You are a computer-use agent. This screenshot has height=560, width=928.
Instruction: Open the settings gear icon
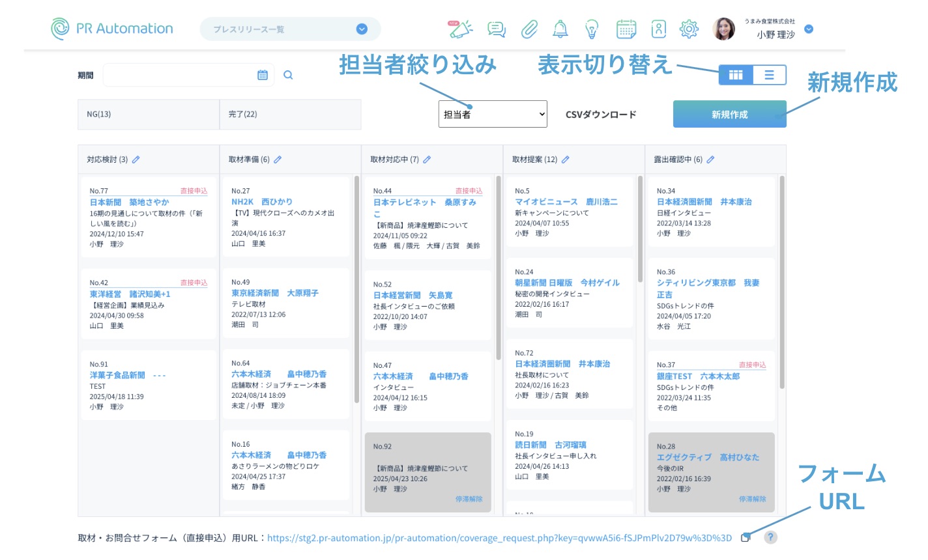[x=689, y=29]
